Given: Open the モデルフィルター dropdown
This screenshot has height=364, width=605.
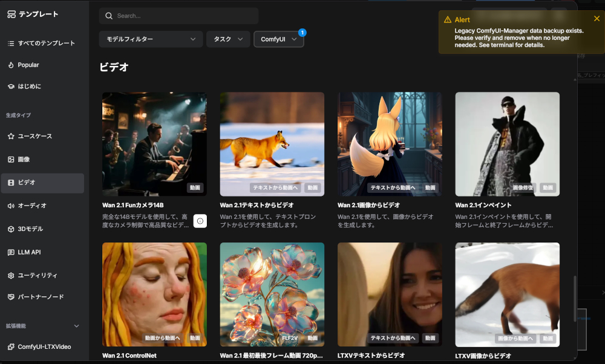Looking at the screenshot, I should (151, 39).
